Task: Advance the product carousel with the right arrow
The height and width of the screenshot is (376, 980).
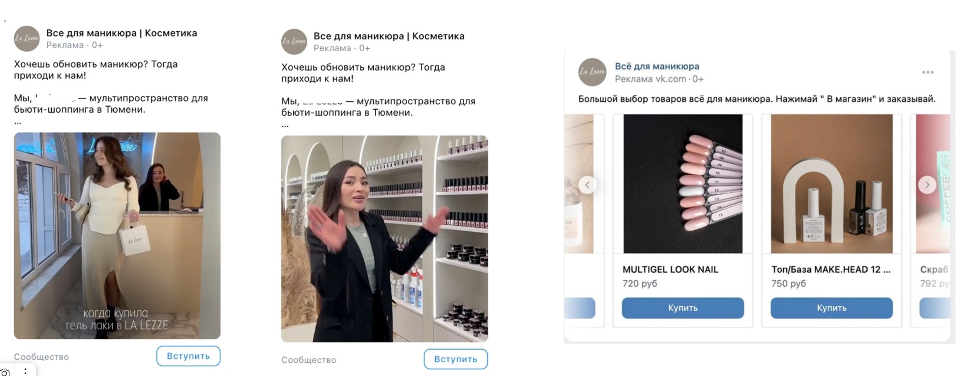Action: coord(927,185)
